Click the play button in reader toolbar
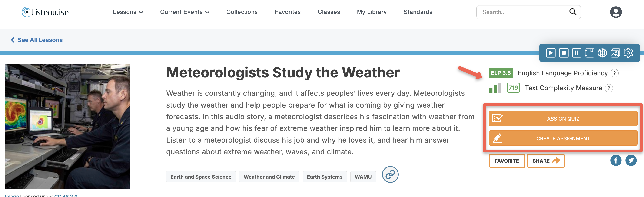This screenshot has width=644, height=197. pyautogui.click(x=551, y=53)
